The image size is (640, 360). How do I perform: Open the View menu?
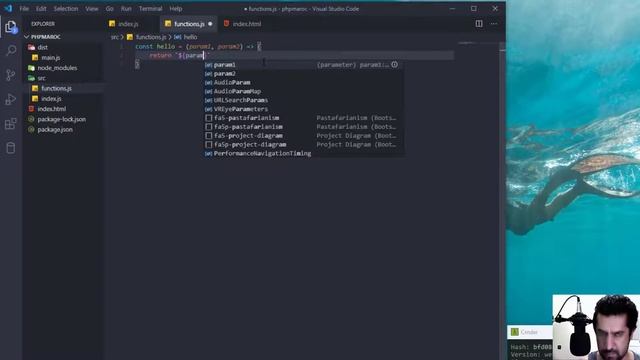pos(92,9)
